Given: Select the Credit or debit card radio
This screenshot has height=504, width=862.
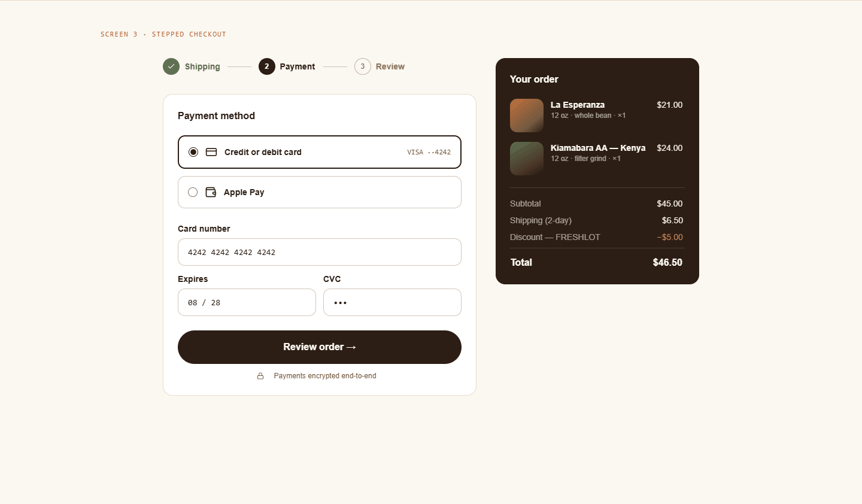Looking at the screenshot, I should tap(193, 152).
